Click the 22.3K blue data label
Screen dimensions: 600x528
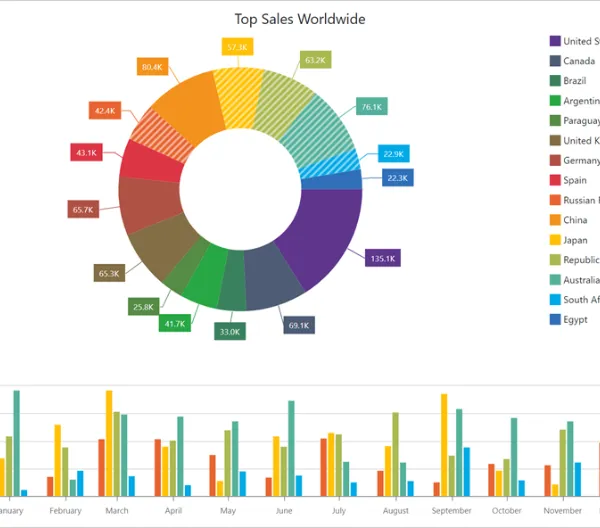tap(398, 178)
